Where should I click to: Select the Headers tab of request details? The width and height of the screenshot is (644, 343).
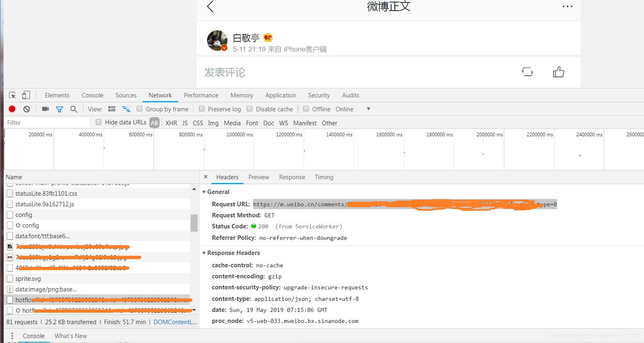(x=227, y=177)
